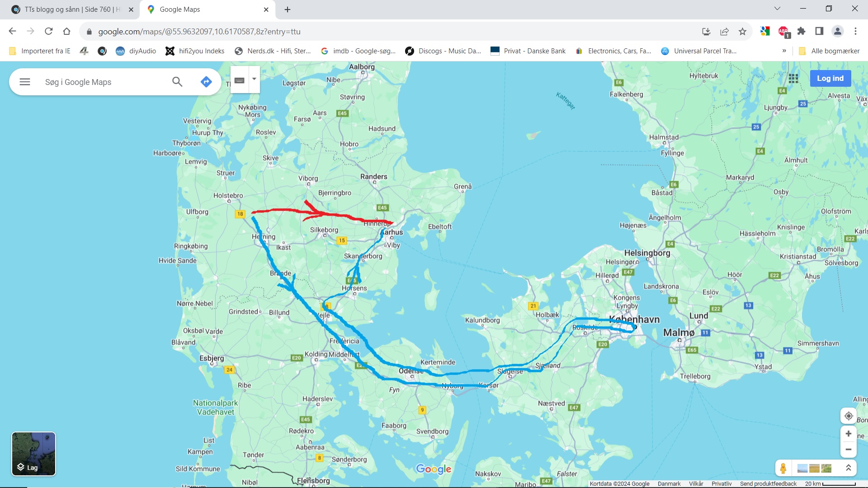Viewport: 868px width, 488px height.
Task: Open the Google apps grid icon
Action: click(793, 79)
